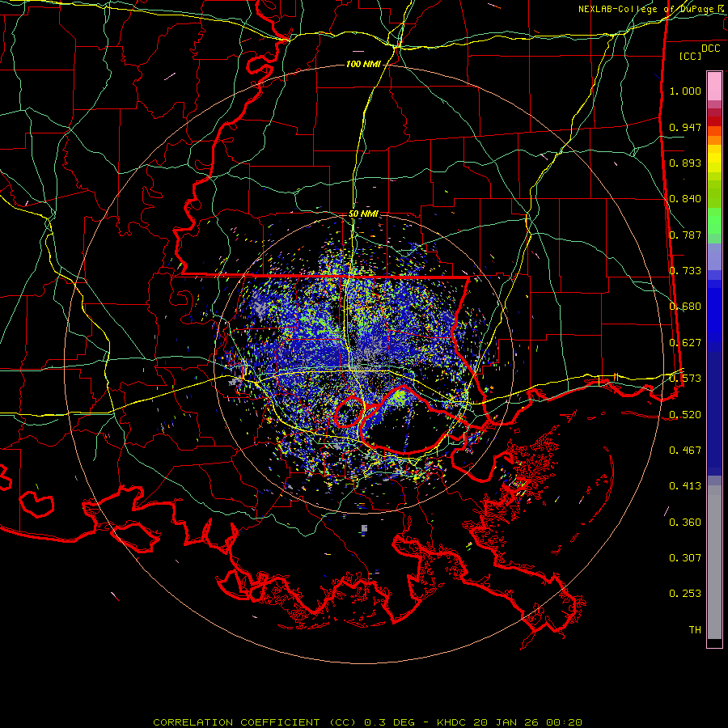Click the 100 NMI range ring label

pyautogui.click(x=363, y=64)
